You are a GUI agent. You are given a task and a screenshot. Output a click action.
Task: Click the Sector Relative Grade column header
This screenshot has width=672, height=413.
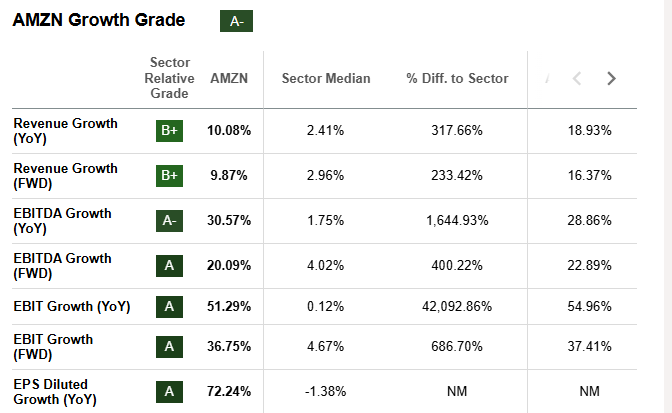(169, 78)
